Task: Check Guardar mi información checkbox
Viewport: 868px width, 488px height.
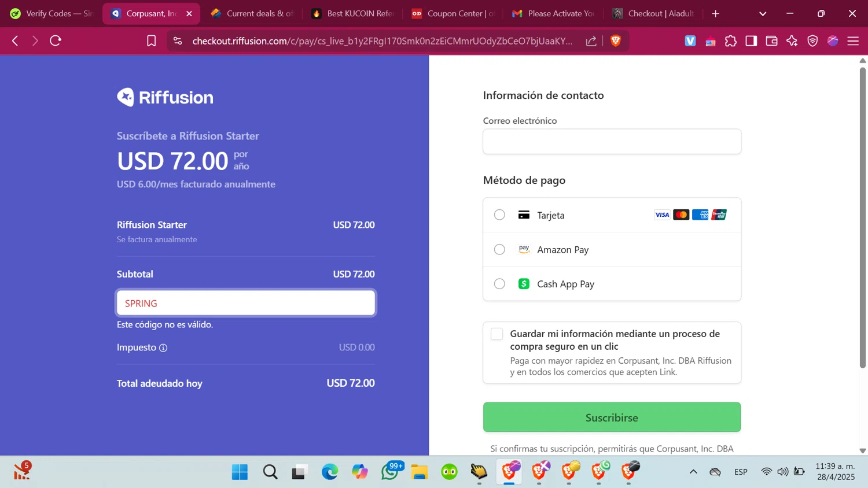Action: click(496, 334)
